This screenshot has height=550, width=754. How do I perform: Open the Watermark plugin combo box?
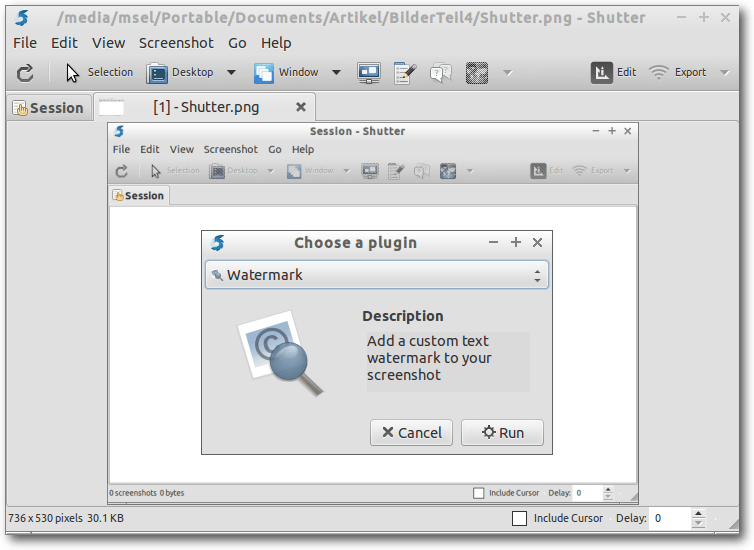377,275
